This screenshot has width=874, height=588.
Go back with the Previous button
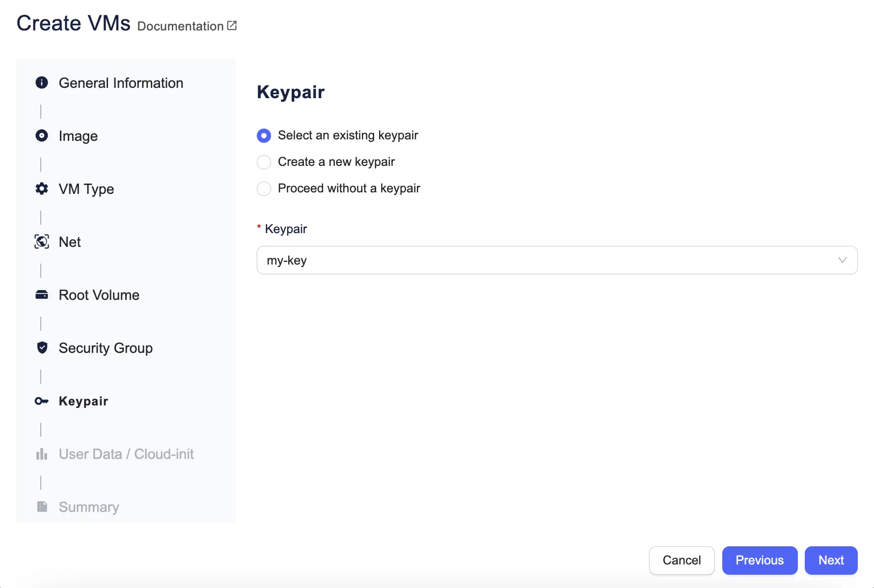(x=759, y=560)
